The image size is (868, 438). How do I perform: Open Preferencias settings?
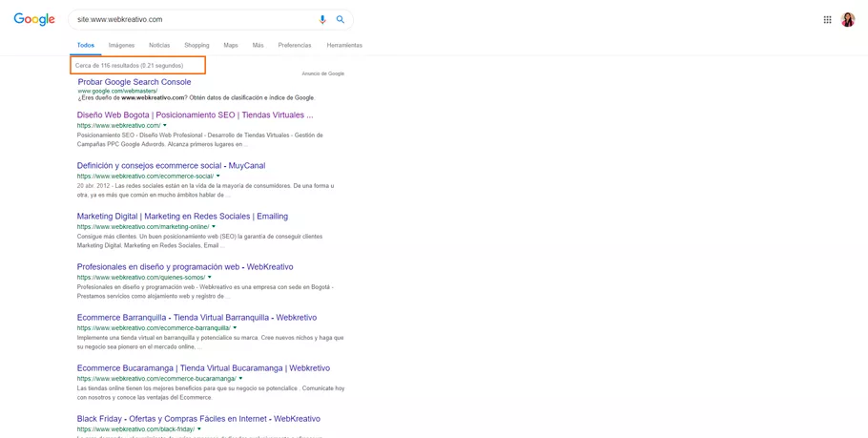pyautogui.click(x=295, y=46)
